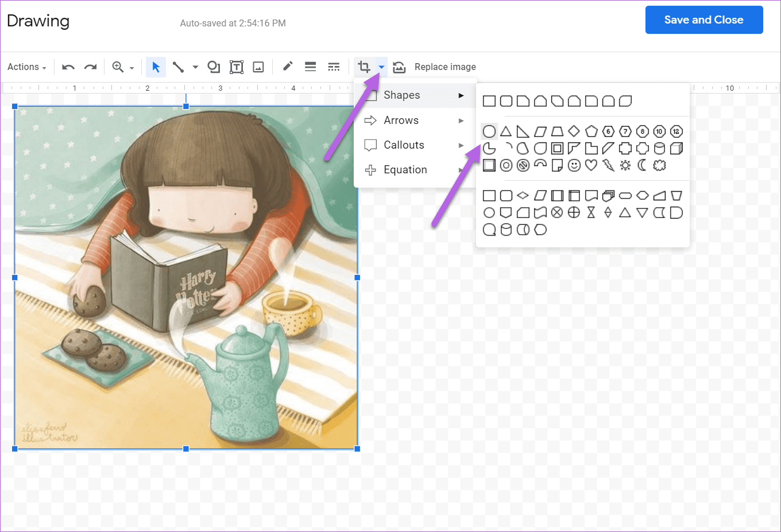Select the lightning bolt shape
The image size is (781, 532).
tap(608, 166)
